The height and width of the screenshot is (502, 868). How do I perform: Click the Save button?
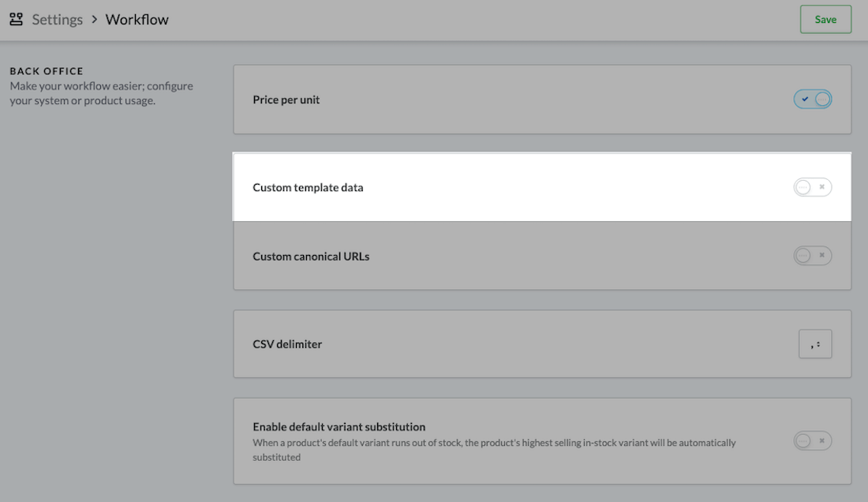pos(825,18)
